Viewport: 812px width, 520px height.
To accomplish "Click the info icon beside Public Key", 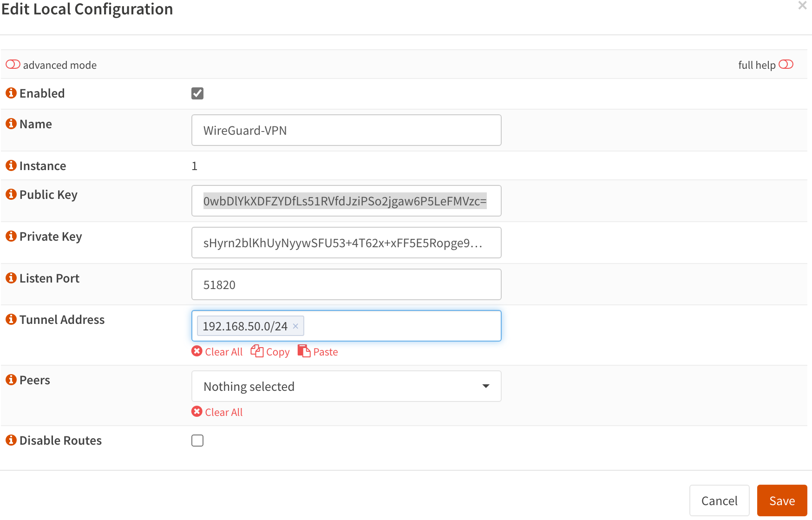I will tap(10, 194).
